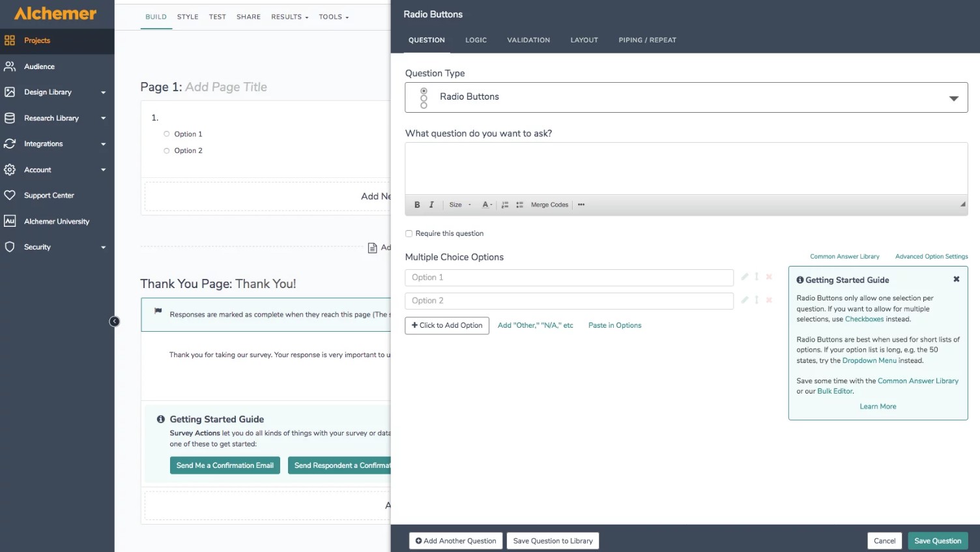The image size is (980, 552).
Task: Open the Common Answer Library link
Action: pyautogui.click(x=844, y=257)
